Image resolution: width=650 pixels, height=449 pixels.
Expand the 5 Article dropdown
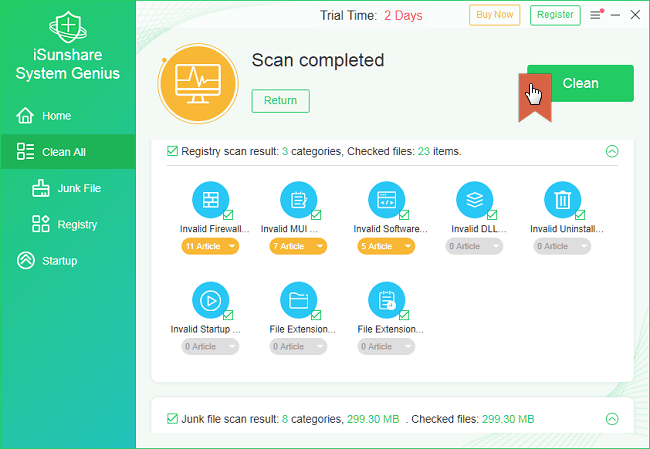(386, 246)
